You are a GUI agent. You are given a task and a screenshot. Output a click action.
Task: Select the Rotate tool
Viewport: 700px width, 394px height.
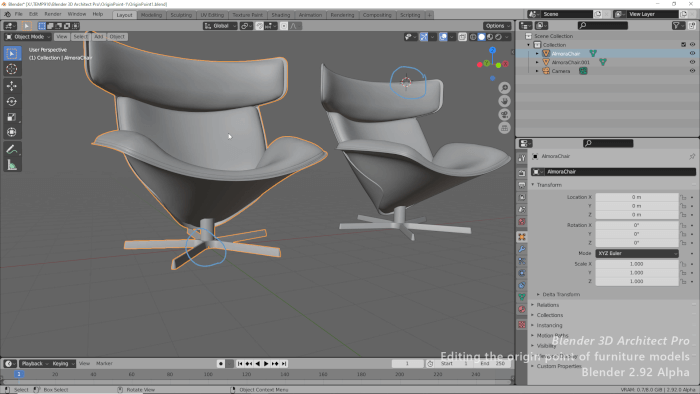[x=12, y=101]
